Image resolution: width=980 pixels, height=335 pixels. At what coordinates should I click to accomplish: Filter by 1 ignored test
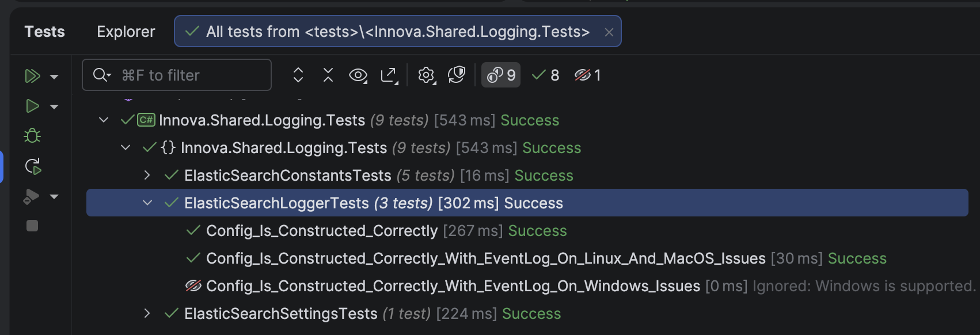click(x=588, y=75)
